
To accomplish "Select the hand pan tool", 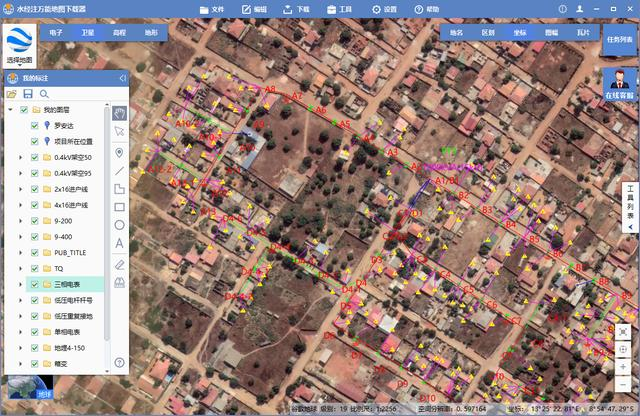I will coord(120,113).
